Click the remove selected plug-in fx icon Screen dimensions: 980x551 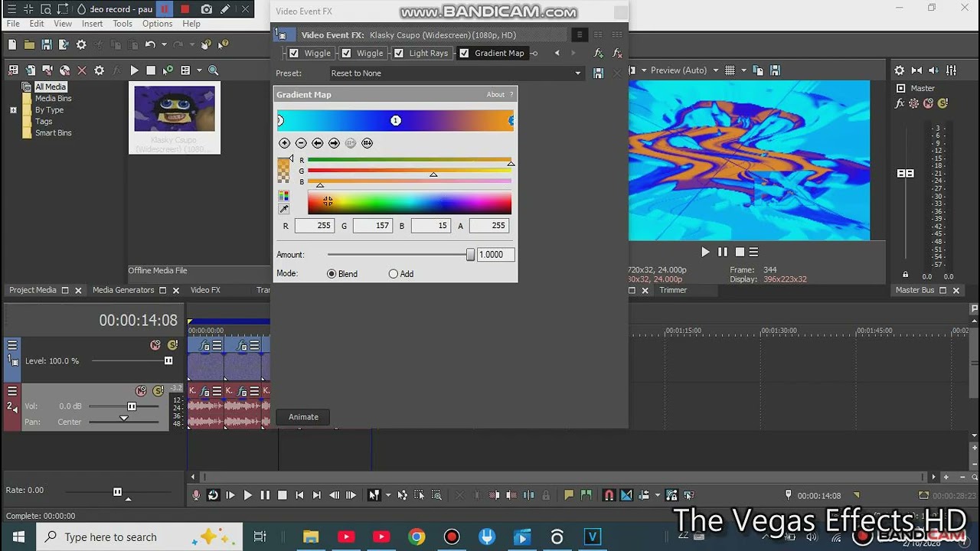[x=617, y=54]
